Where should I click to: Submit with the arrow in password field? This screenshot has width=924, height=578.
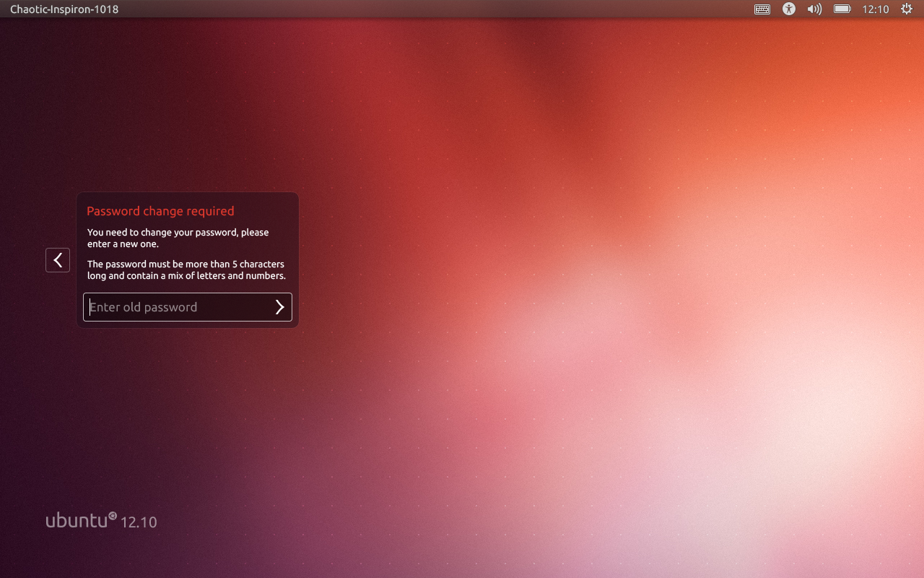click(x=280, y=307)
